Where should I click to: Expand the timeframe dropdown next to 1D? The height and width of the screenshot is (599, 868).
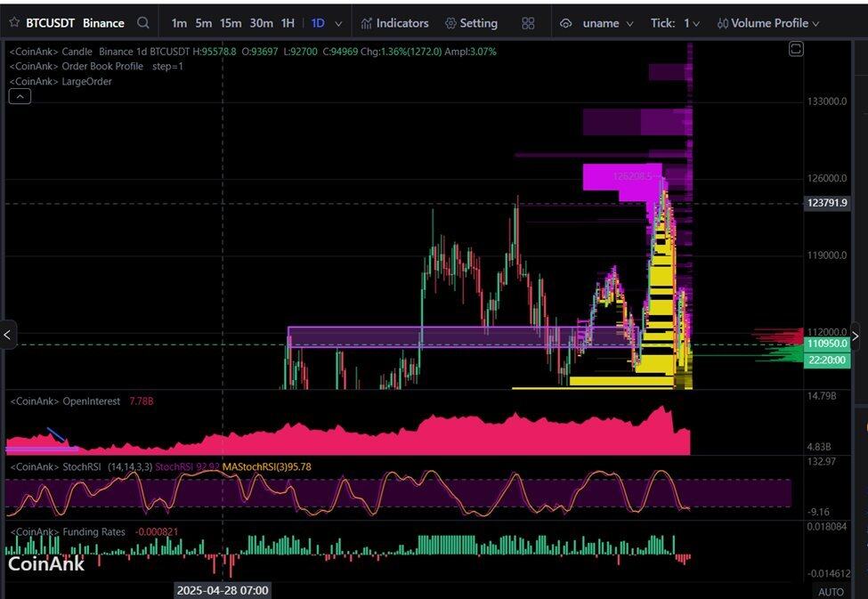click(338, 24)
